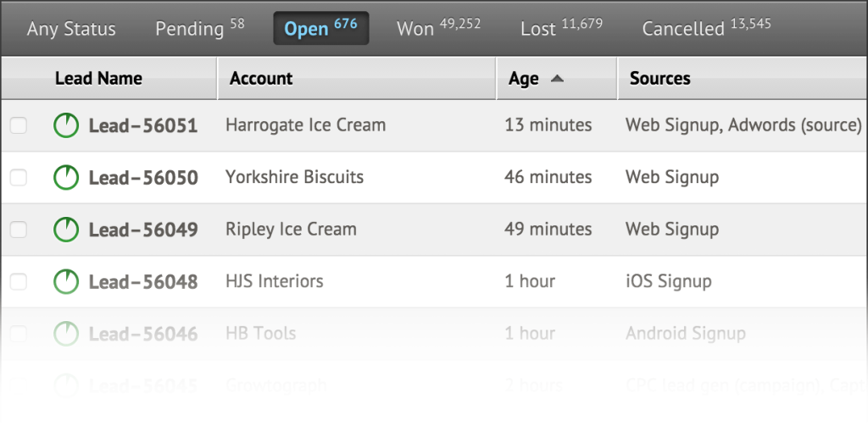Switch to the Pending status tab
Viewport: 868px width, 438px height.
point(199,28)
